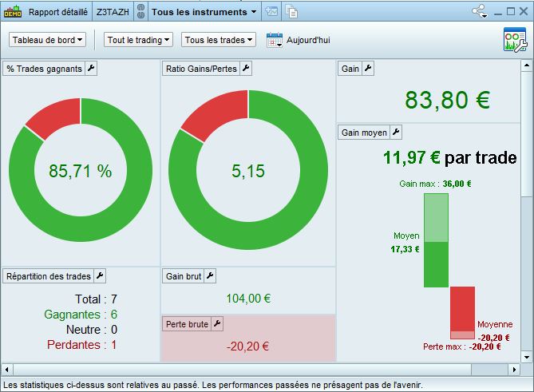Click the copy report icon
The height and width of the screenshot is (392, 534).
[x=291, y=12]
